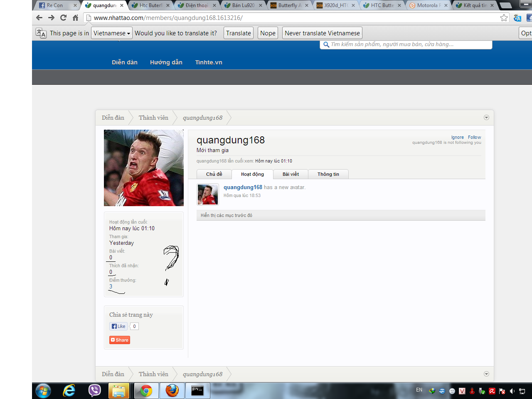This screenshot has height=399, width=532.
Task: Select the Bài viết tab
Action: click(291, 174)
